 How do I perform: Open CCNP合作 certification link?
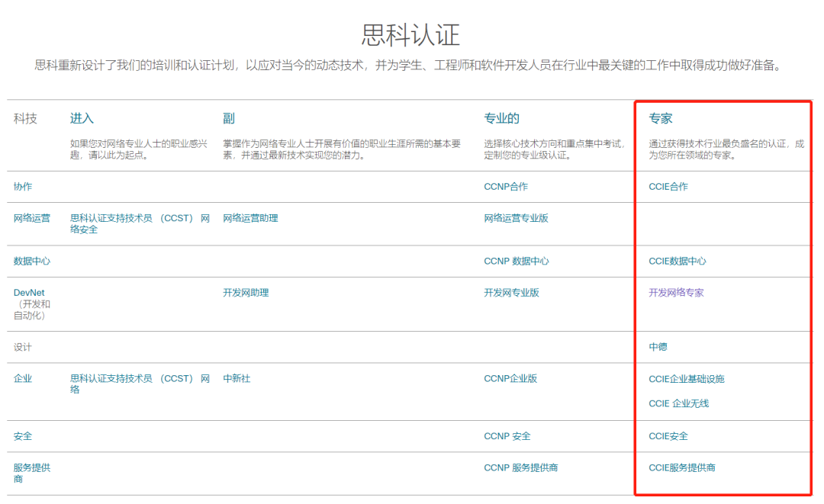(x=506, y=186)
